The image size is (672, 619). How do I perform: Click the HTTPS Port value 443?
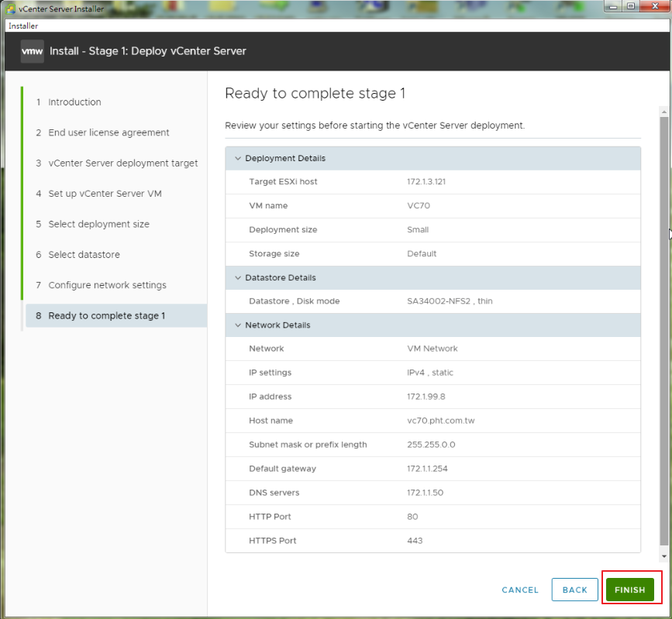(415, 541)
